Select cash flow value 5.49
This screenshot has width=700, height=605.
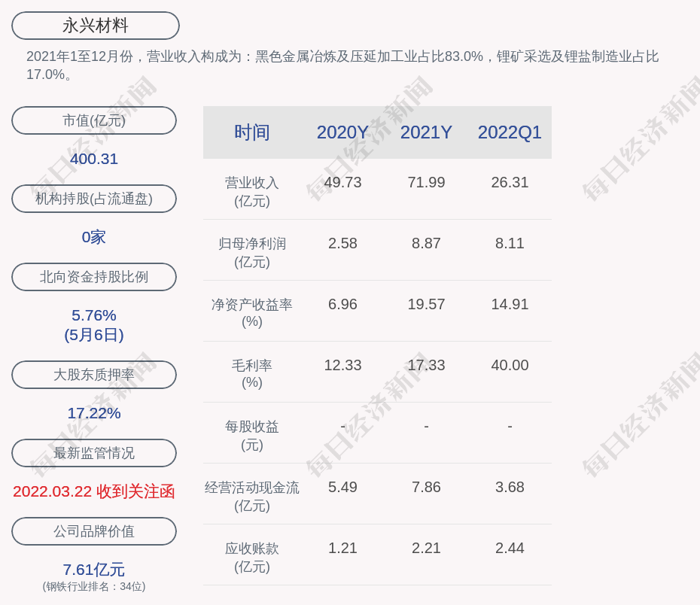(x=342, y=487)
